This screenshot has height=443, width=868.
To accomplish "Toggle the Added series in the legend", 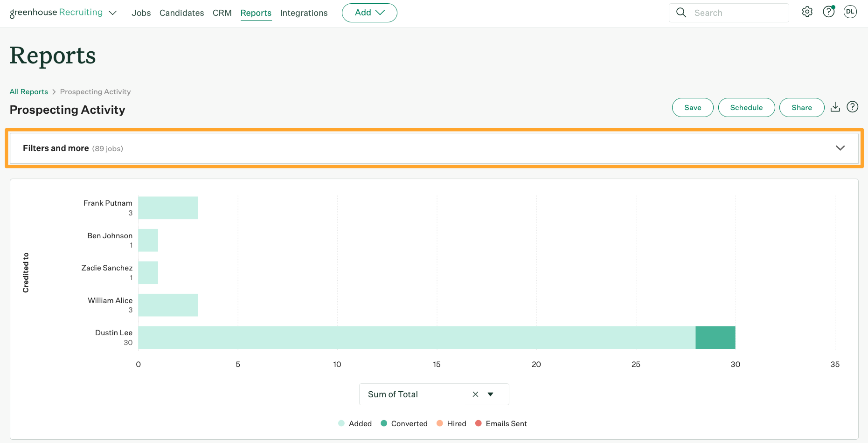I will (x=355, y=423).
